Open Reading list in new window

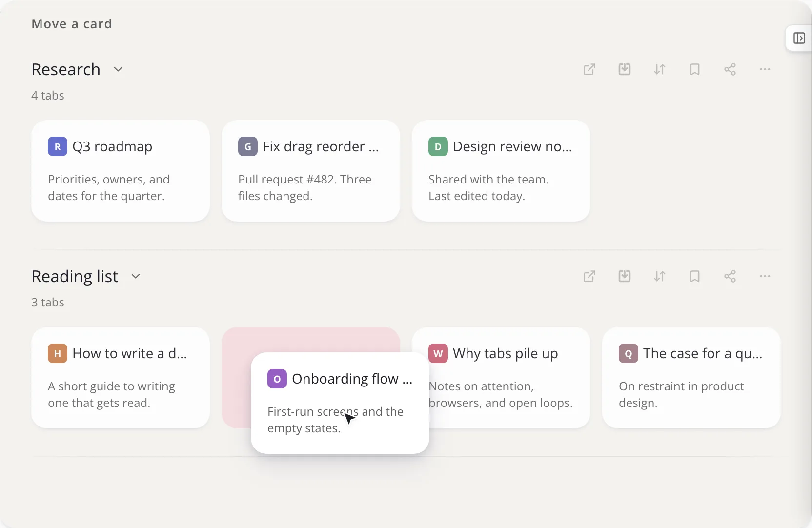589,276
